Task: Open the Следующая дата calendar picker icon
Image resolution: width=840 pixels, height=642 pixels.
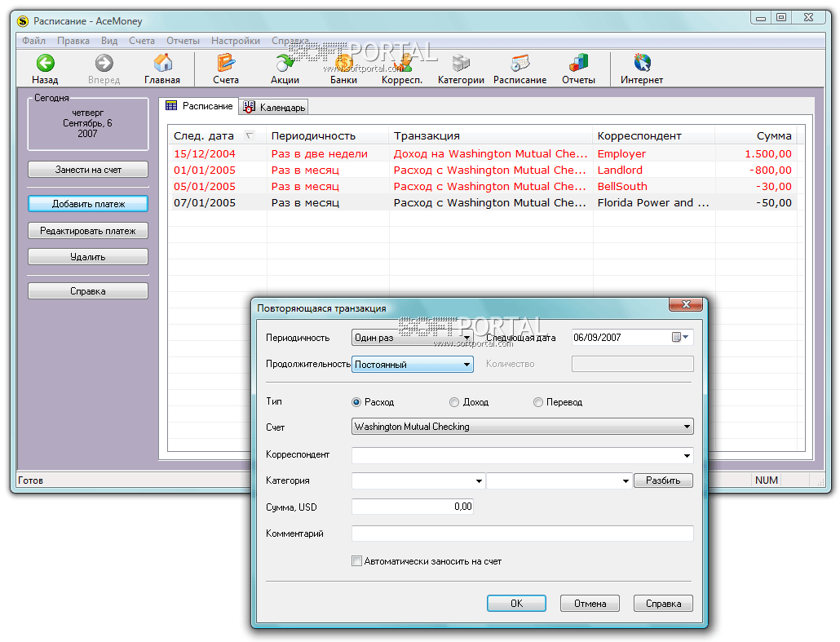Action: tap(680, 337)
